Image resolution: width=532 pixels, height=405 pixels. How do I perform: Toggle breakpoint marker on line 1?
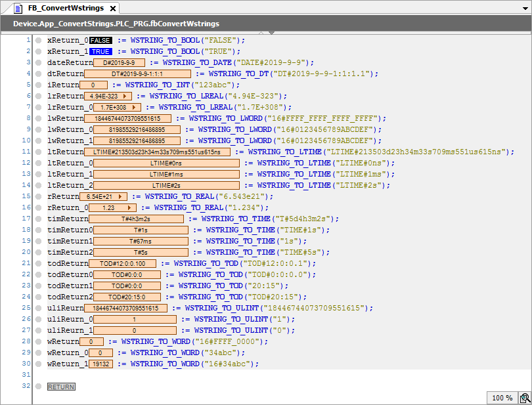39,40
